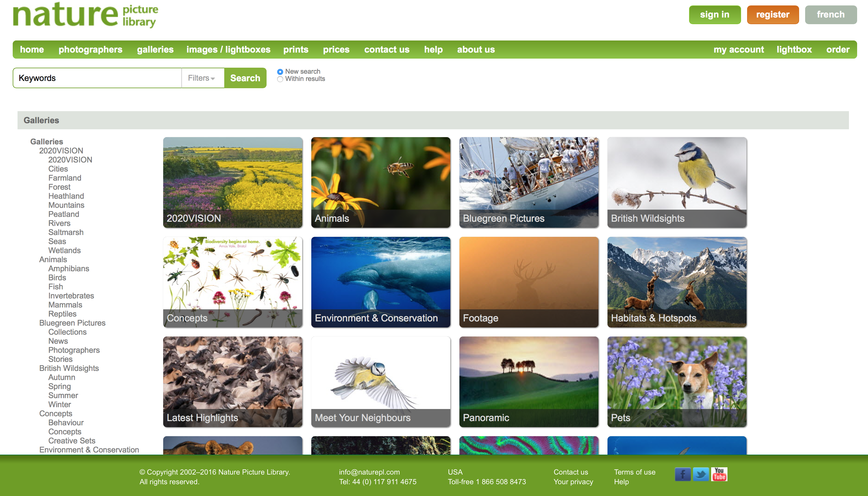The image size is (868, 496).
Task: Select Collections under Bluegreen Pictures
Action: click(x=67, y=332)
